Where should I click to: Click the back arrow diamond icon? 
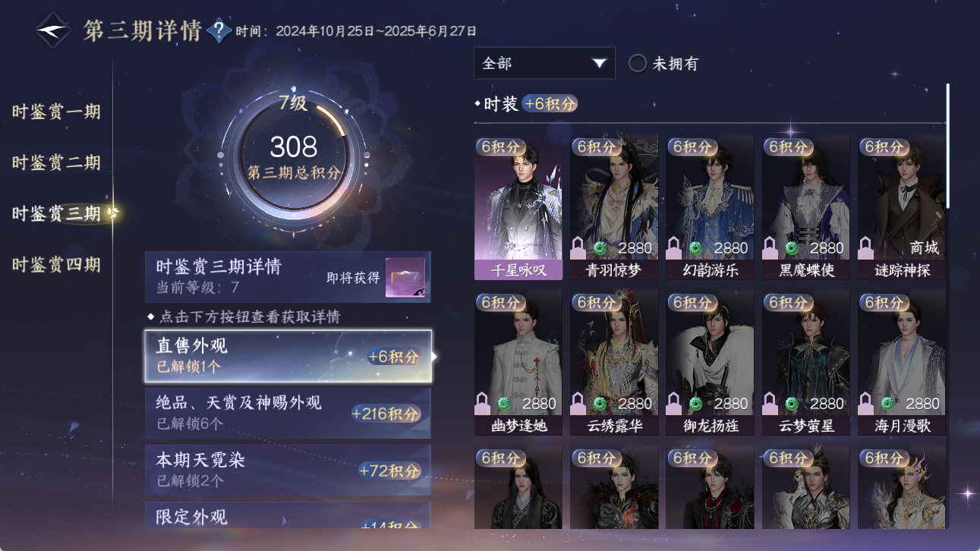tap(53, 30)
